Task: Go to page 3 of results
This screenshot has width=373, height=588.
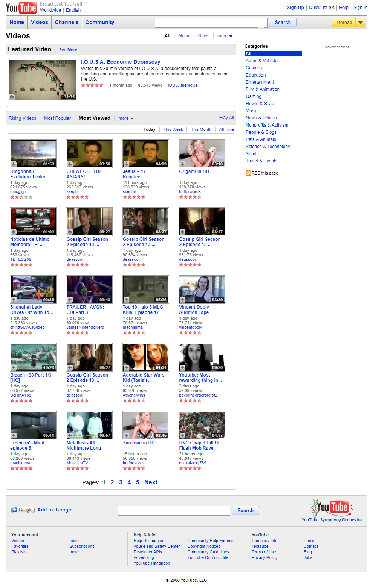Action: 121,482
